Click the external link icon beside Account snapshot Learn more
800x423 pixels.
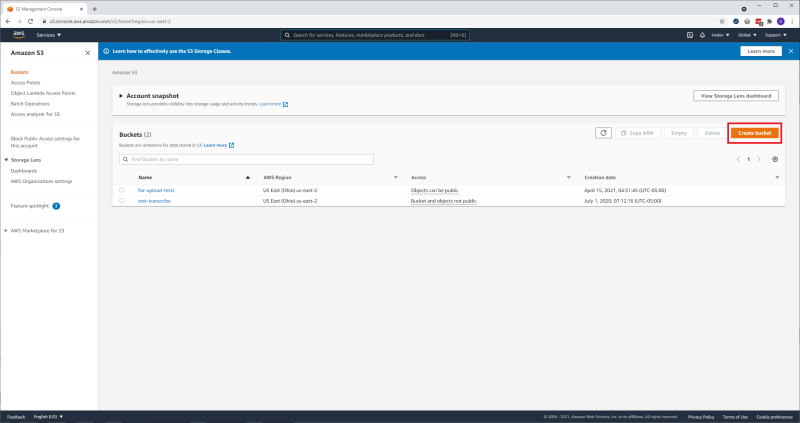286,104
